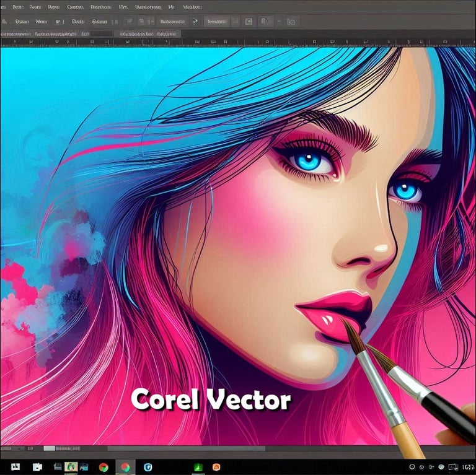Open the last menu in the menu bar

pyautogui.click(x=193, y=7)
